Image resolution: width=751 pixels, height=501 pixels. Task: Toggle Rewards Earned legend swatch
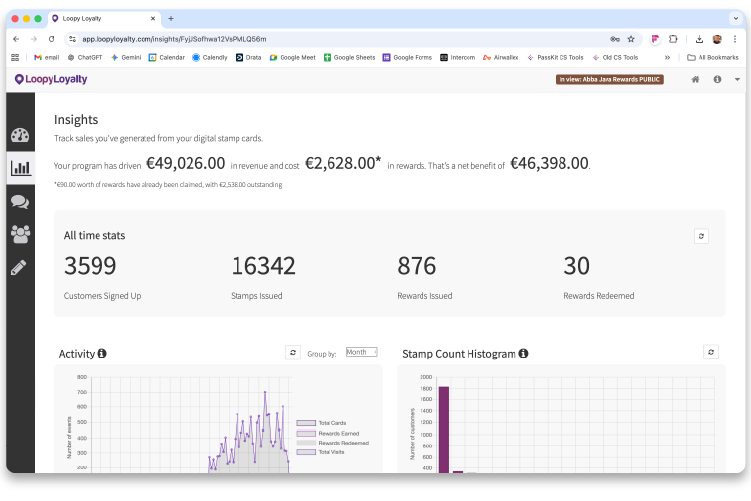pos(306,433)
